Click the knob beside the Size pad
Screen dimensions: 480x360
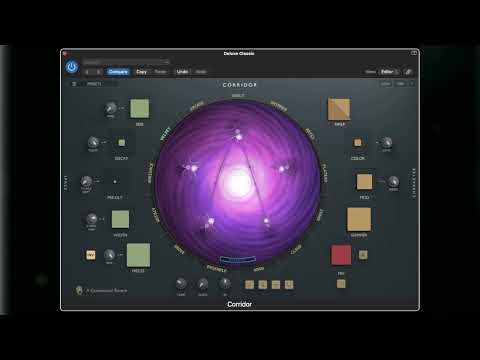pos(111,108)
